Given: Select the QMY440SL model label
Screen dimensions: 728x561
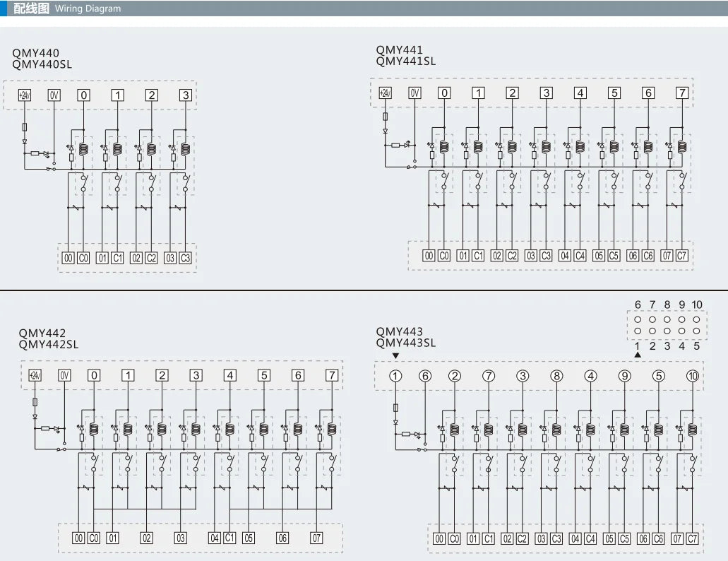Looking at the screenshot, I should pos(42,64).
